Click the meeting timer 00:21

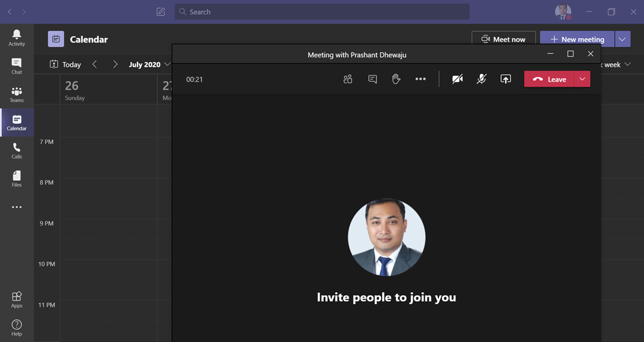point(194,79)
